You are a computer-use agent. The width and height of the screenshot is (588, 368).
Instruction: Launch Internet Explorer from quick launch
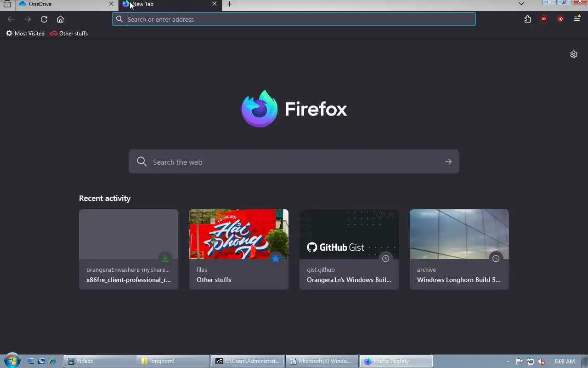[52, 362]
